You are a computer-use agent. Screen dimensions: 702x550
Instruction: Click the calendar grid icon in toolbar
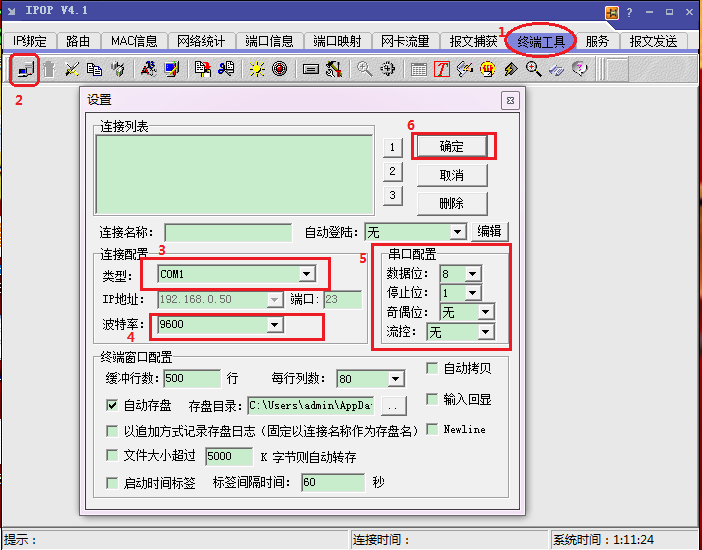pyautogui.click(x=419, y=69)
